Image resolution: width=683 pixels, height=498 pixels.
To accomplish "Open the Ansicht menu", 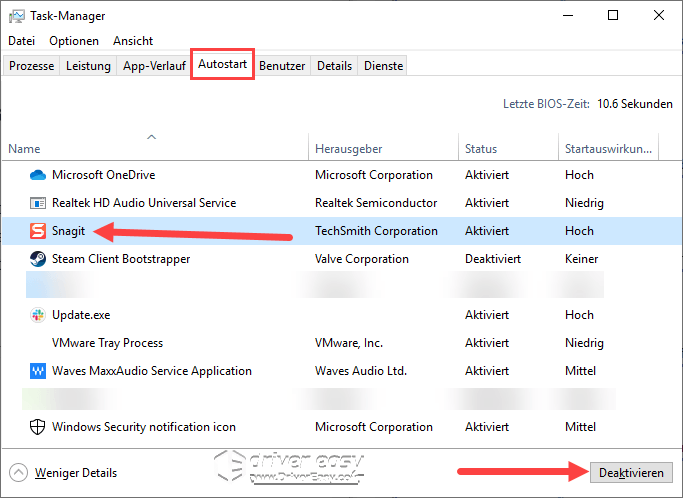I will 133,41.
